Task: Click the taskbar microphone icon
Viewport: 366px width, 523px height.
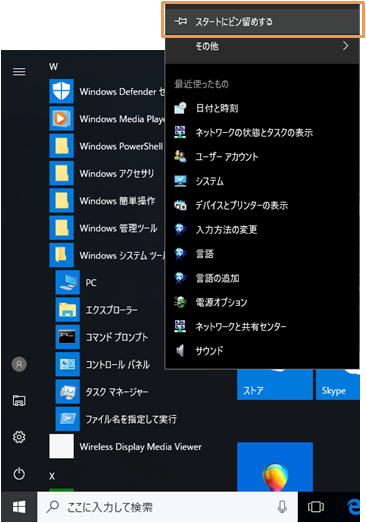Action: pos(282,507)
